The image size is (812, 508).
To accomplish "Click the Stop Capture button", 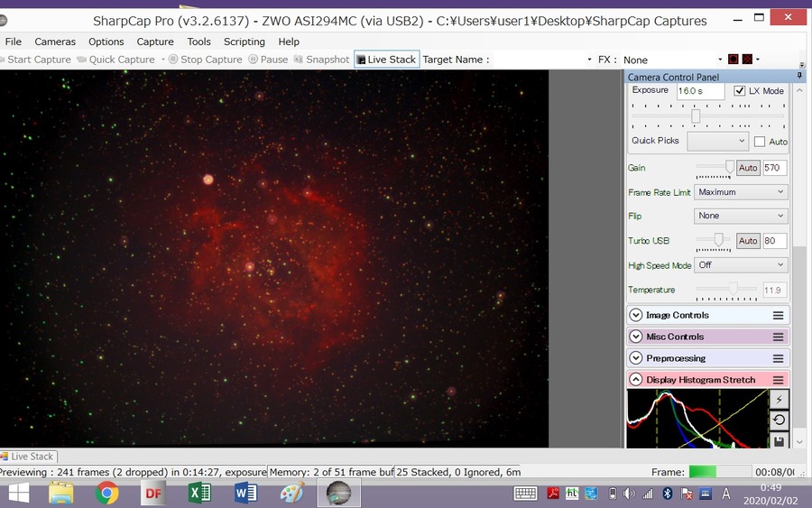I will pyautogui.click(x=205, y=60).
